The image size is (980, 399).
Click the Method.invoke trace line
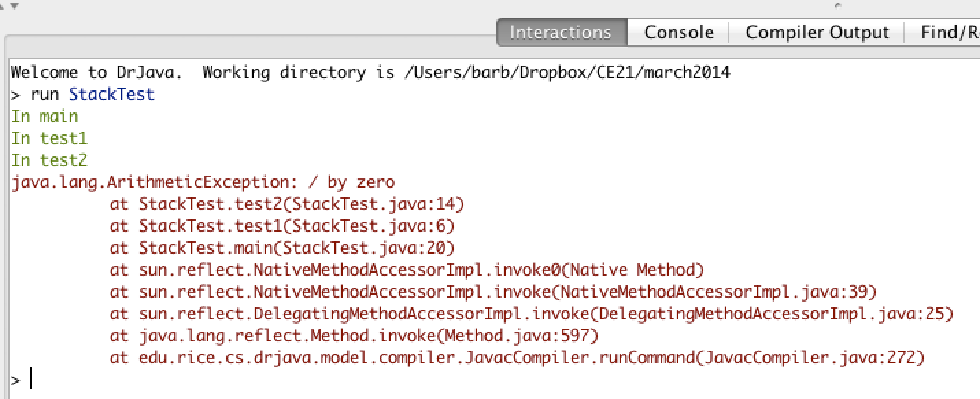coord(354,336)
